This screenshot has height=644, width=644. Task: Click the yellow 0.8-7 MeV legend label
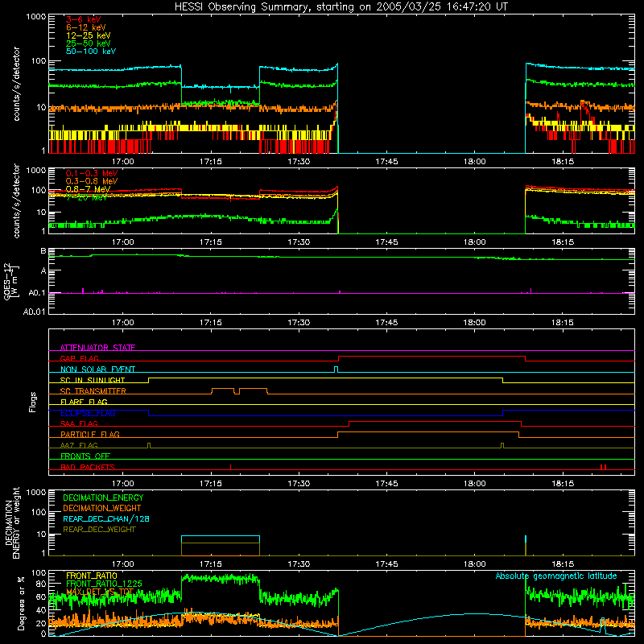click(x=88, y=189)
